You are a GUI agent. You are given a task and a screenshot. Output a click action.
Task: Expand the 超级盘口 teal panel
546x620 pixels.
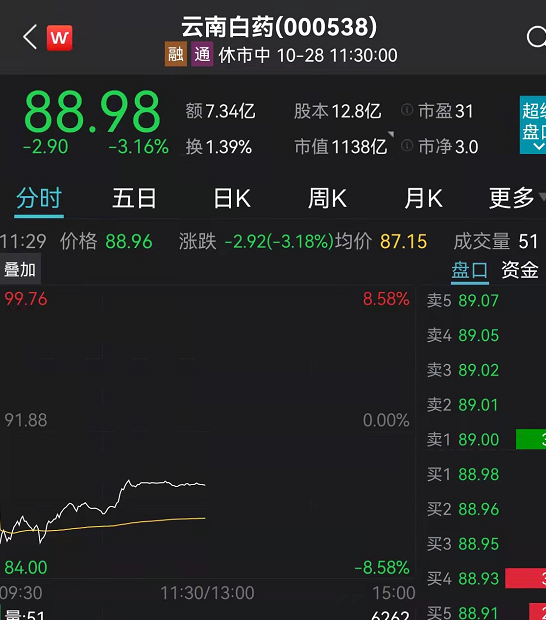click(533, 125)
